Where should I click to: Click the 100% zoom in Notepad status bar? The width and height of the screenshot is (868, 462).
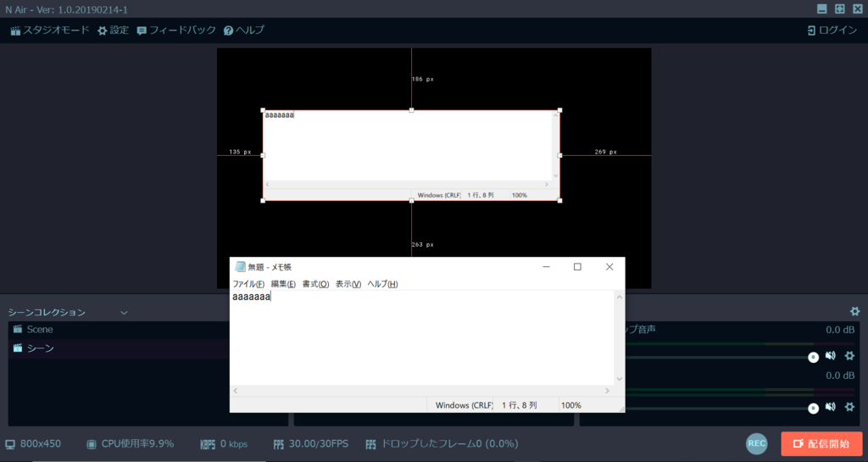point(571,405)
